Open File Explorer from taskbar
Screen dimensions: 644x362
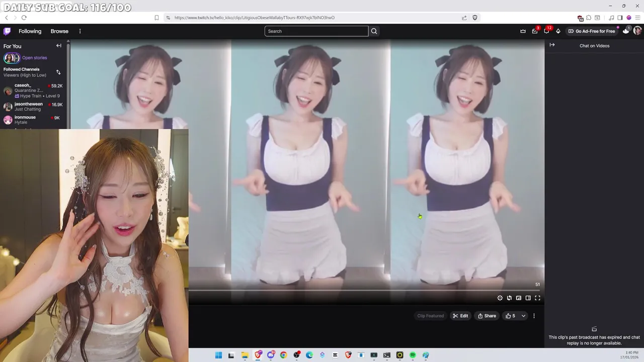(x=245, y=355)
